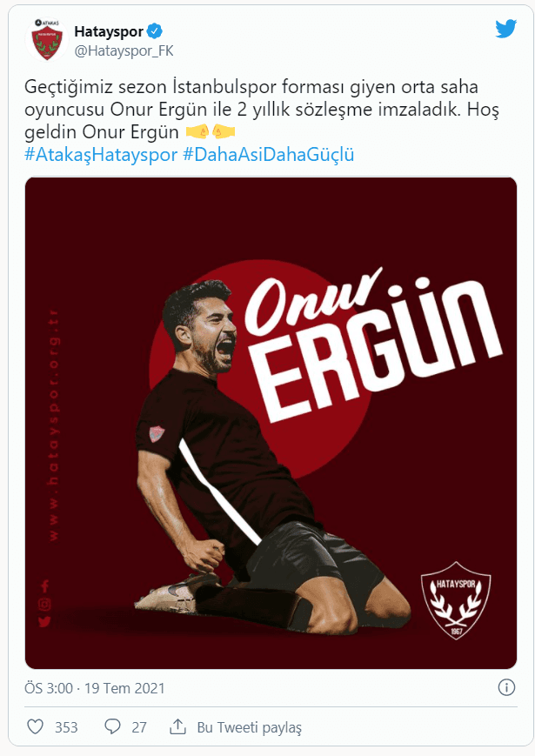Image resolution: width=535 pixels, height=756 pixels.
Task: Click the share arrow icon
Action: pos(177,726)
